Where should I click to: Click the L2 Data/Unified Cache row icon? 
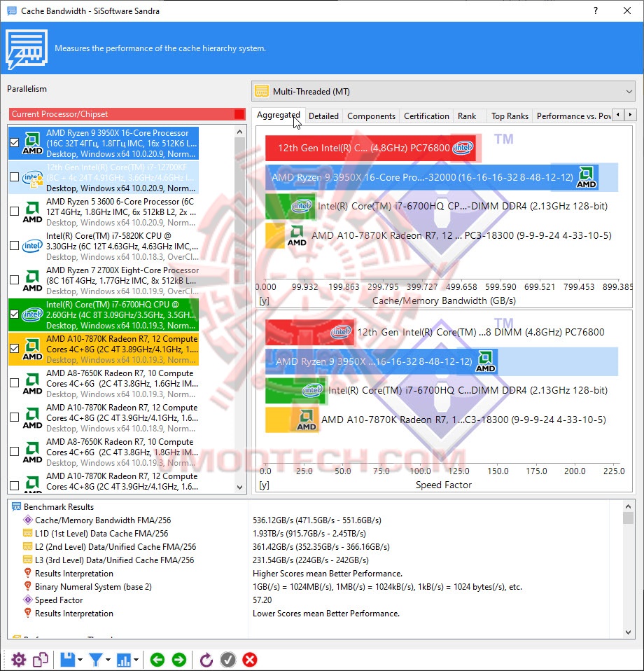click(x=28, y=546)
